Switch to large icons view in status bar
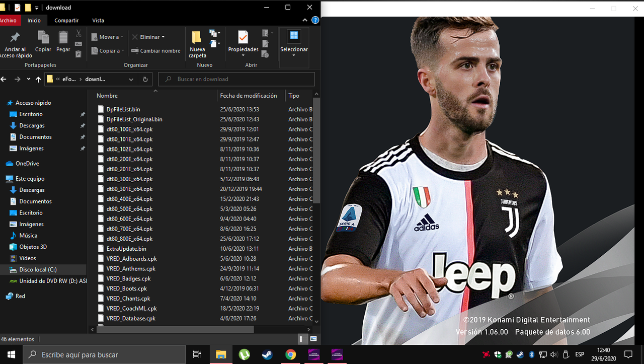The height and width of the screenshot is (364, 644). (314, 339)
